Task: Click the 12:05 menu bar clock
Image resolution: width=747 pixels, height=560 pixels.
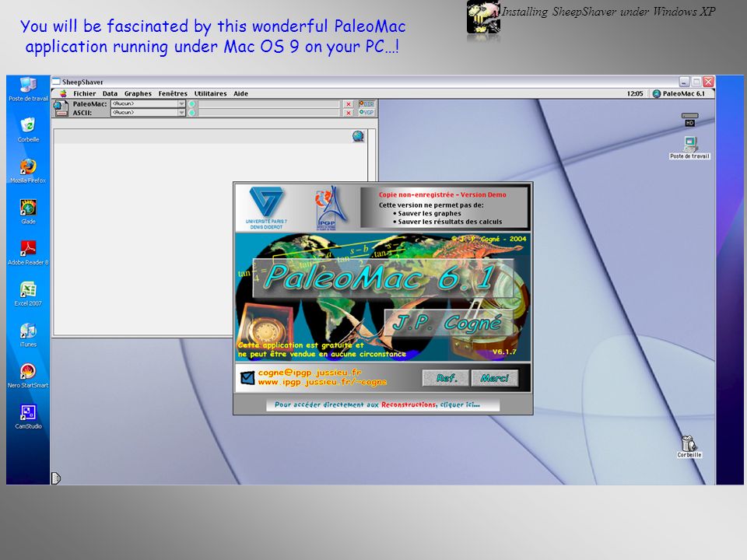Action: (x=635, y=93)
